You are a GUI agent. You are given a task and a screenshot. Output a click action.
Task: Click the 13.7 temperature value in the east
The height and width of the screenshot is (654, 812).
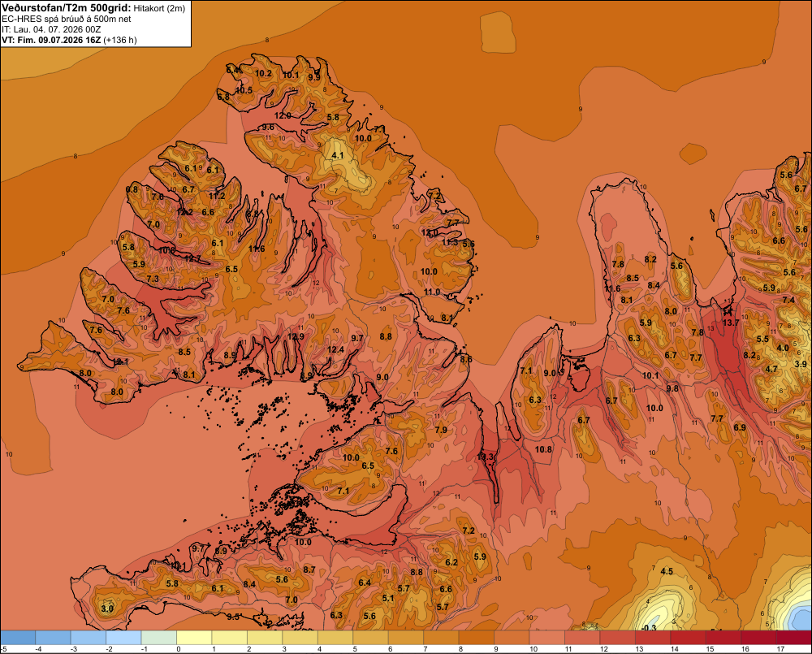(x=731, y=323)
